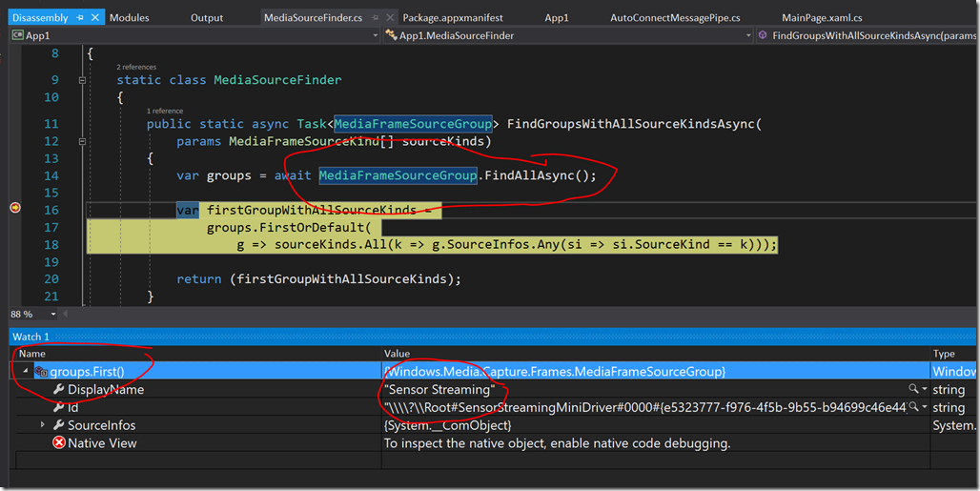Viewport: 980px width, 491px height.
Task: Open the MainPage.xaml.cs tab
Action: tap(822, 17)
